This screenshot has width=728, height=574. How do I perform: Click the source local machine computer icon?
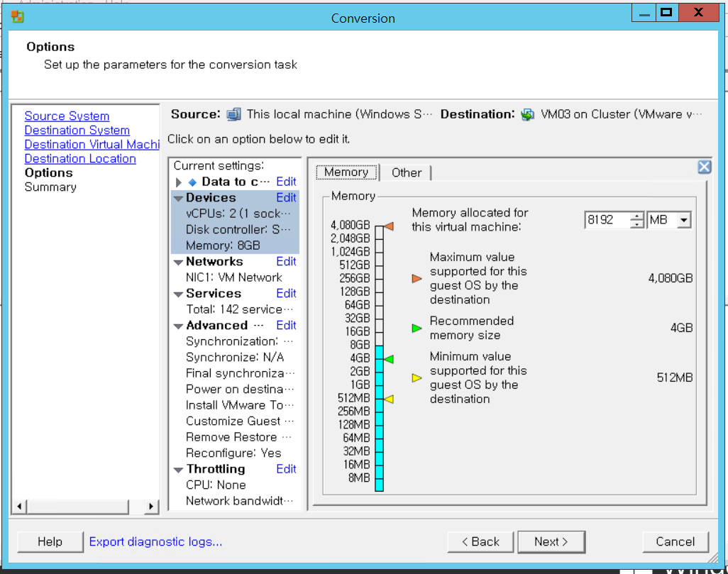point(233,114)
